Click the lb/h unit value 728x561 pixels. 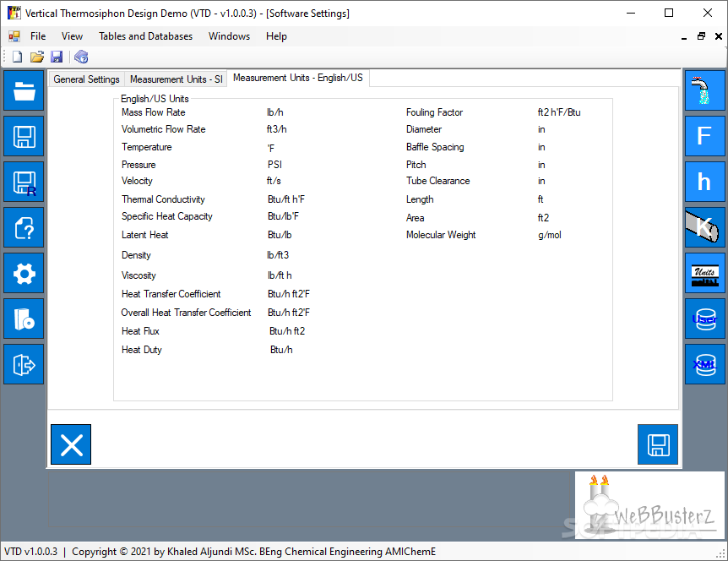(x=274, y=112)
